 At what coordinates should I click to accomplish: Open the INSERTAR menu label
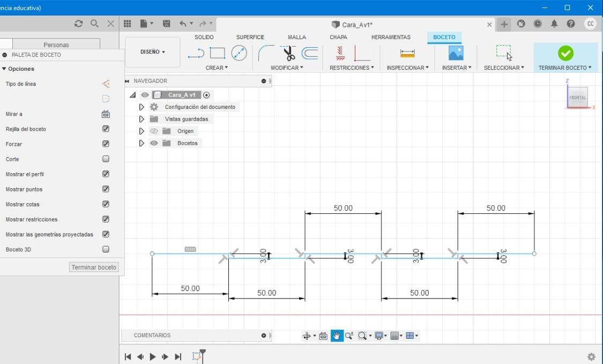457,68
